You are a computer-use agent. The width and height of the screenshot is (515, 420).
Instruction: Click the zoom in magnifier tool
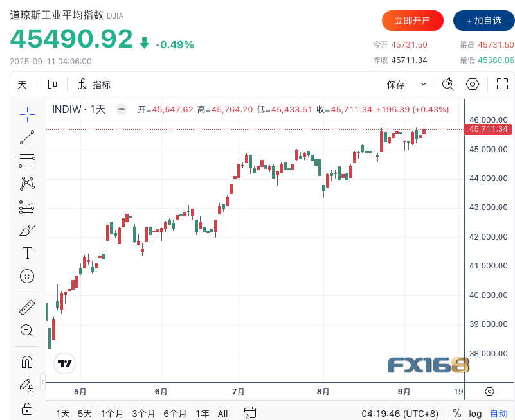pos(27,330)
